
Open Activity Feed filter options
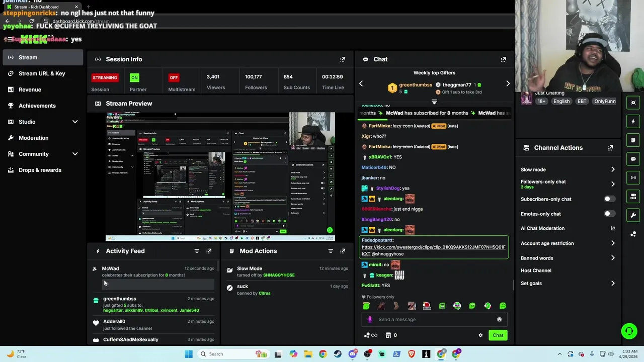197,251
